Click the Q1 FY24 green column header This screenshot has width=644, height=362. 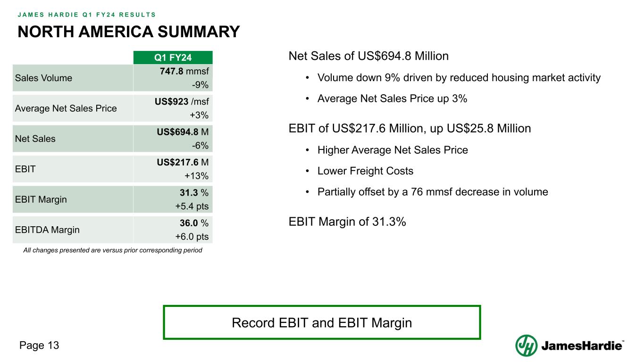click(x=173, y=58)
